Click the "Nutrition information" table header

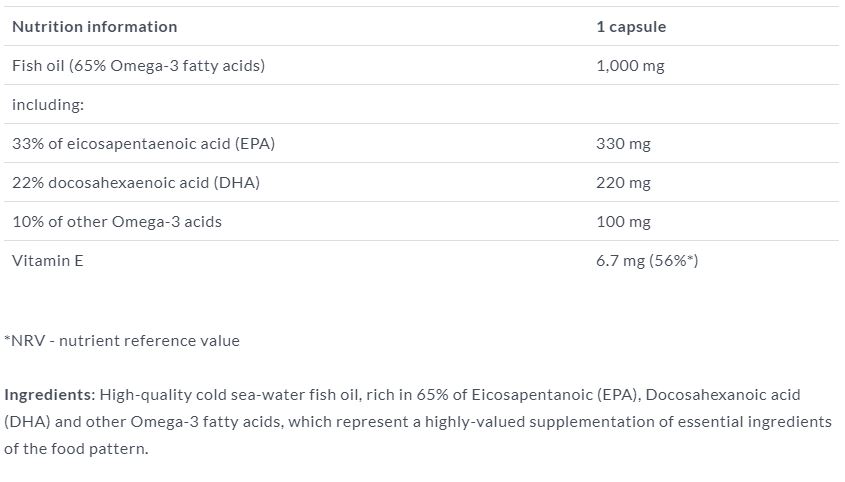pyautogui.click(x=94, y=27)
